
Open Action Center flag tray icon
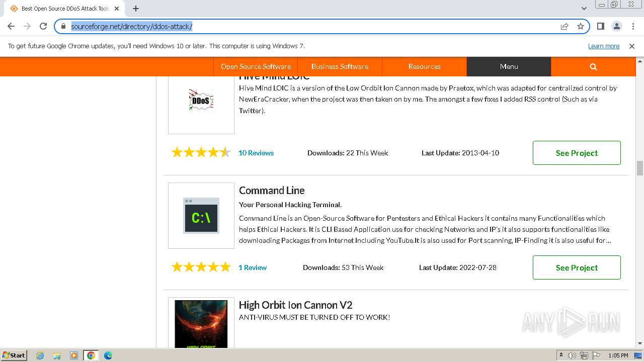coord(595,355)
